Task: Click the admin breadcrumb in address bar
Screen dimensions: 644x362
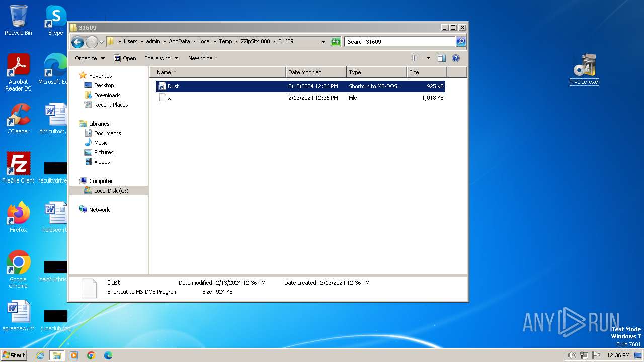Action: tap(153, 42)
